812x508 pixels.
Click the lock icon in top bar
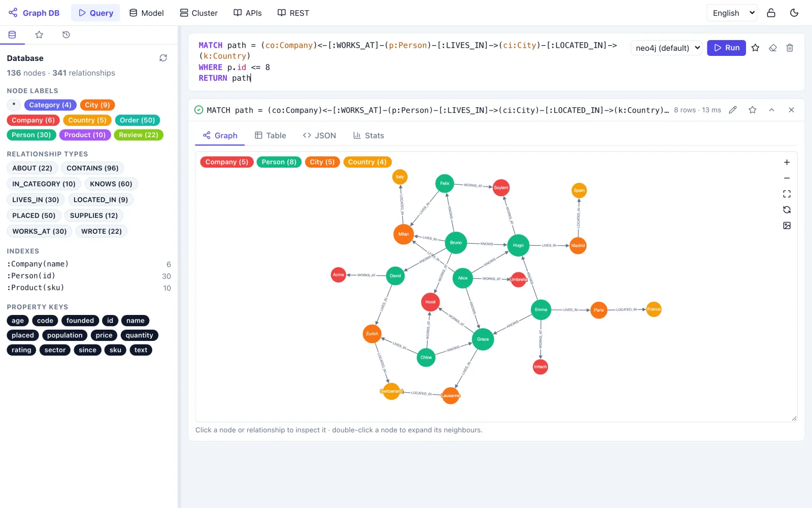pos(771,13)
